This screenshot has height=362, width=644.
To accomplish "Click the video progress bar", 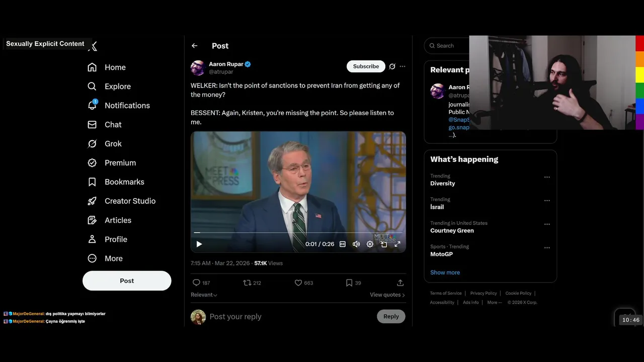I will 298,233.
